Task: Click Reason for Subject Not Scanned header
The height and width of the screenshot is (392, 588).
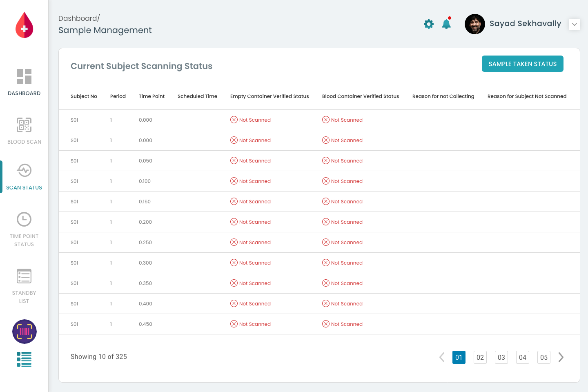Action: [527, 96]
